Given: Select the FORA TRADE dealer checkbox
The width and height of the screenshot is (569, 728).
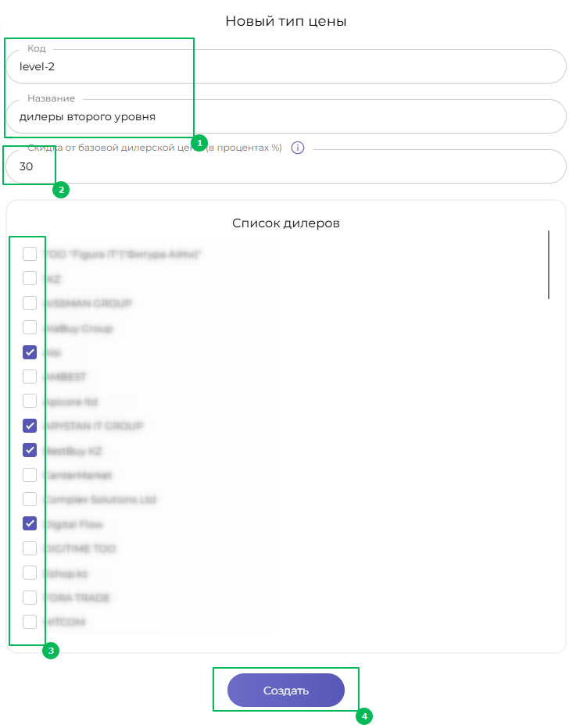Looking at the screenshot, I should point(30,598).
